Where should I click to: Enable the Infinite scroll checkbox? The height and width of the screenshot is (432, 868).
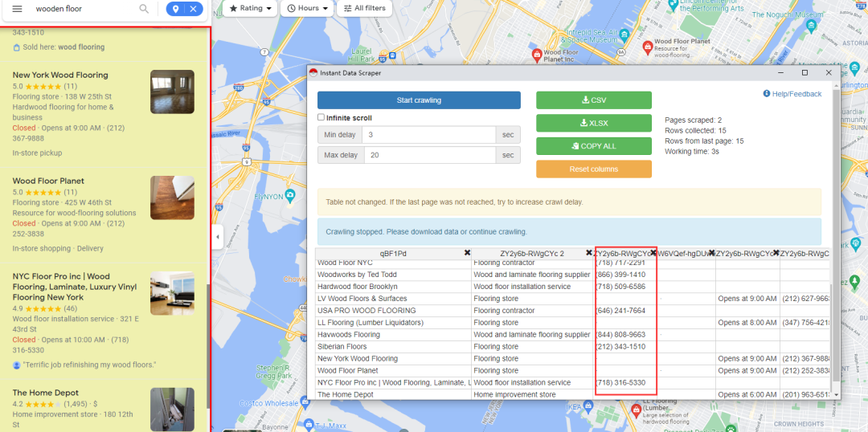click(x=321, y=118)
